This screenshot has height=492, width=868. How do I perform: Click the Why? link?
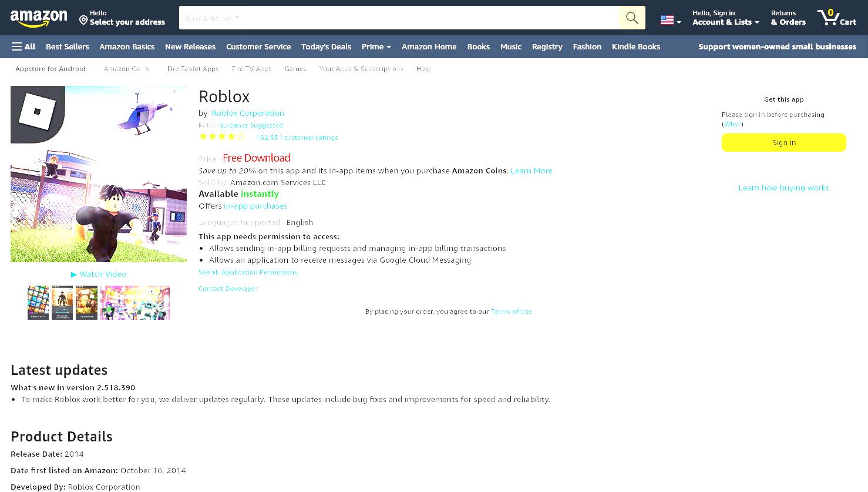tap(732, 124)
